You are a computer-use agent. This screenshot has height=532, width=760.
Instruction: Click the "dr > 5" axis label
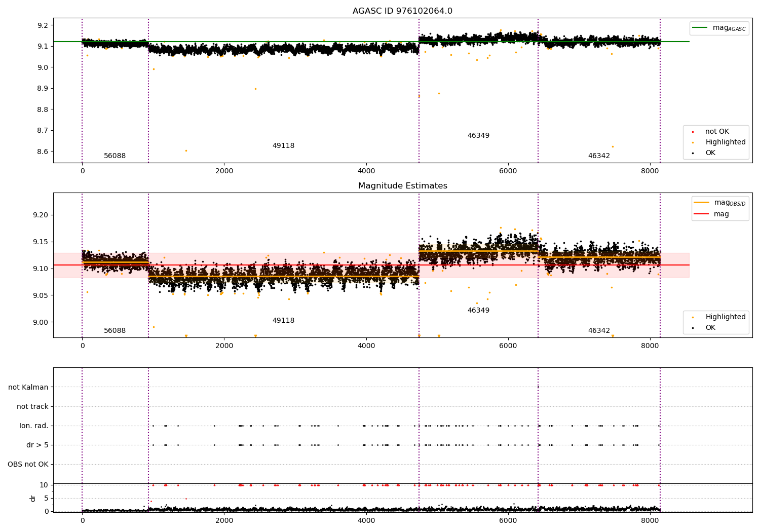(x=37, y=445)
